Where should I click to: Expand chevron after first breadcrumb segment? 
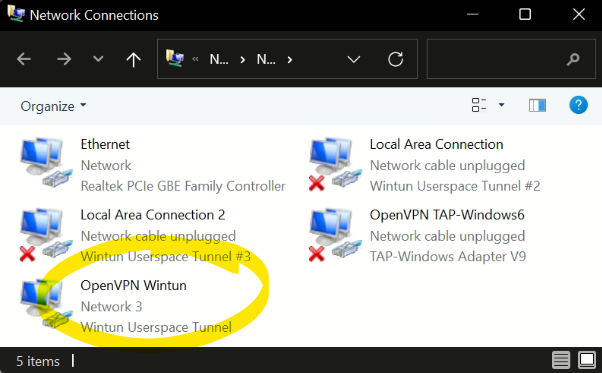coord(243,59)
